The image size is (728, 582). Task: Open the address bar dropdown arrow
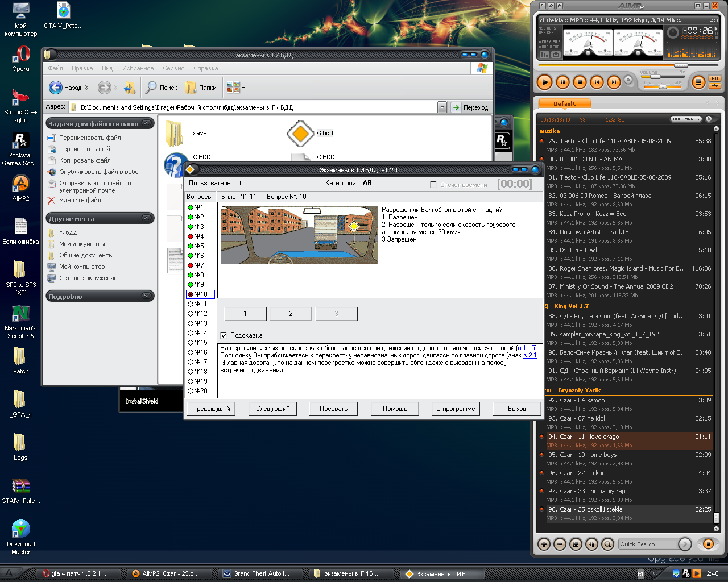coord(442,107)
